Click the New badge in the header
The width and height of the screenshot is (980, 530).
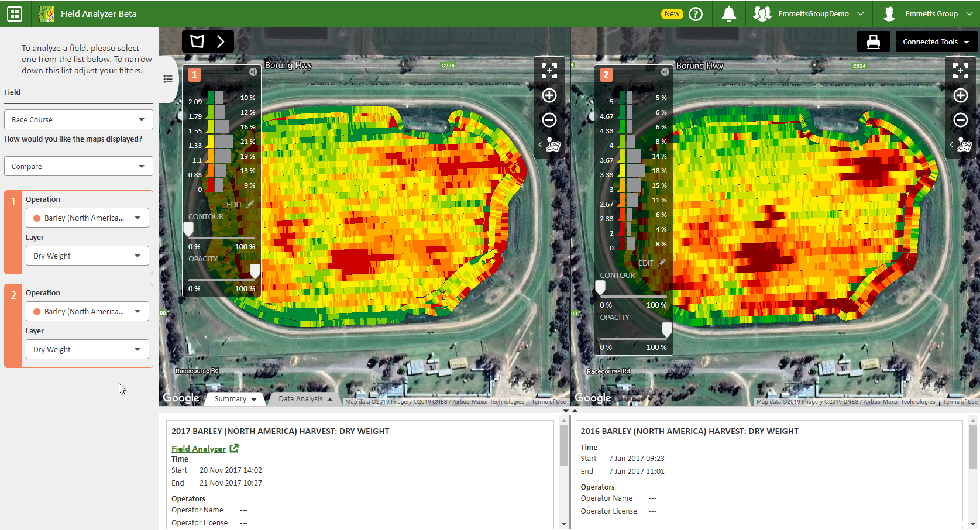tap(672, 14)
